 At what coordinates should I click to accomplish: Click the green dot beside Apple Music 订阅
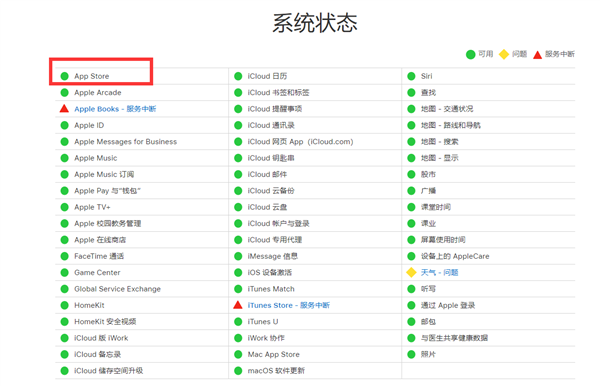64,174
